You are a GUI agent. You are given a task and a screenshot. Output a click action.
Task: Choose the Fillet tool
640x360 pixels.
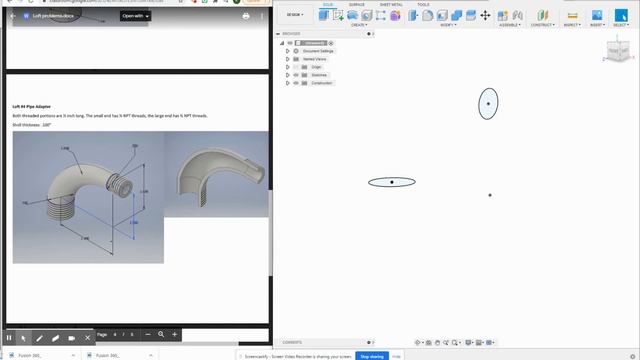point(427,16)
